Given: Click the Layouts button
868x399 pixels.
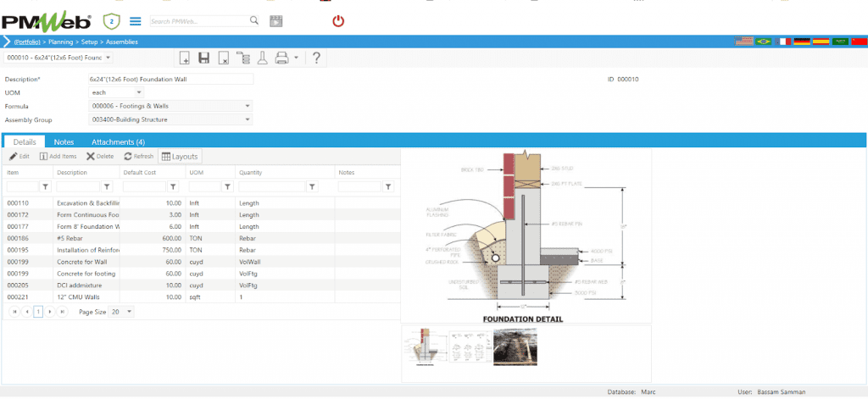Looking at the screenshot, I should [180, 157].
